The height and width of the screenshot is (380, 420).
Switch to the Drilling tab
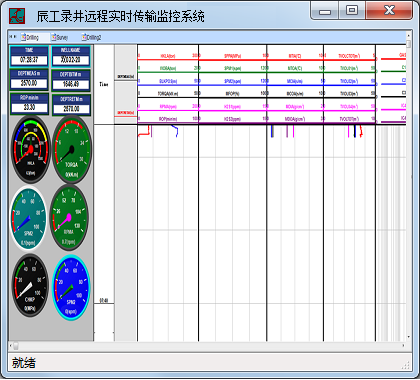(31, 37)
